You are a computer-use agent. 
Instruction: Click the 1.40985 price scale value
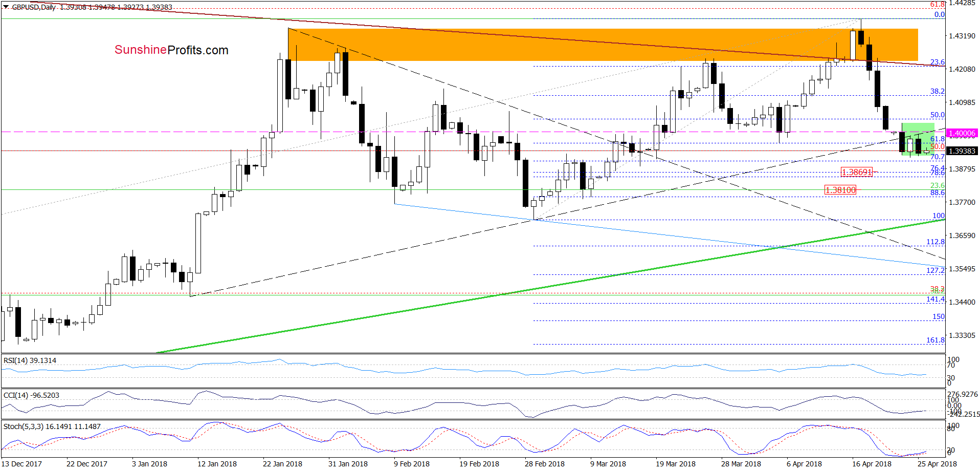click(962, 102)
